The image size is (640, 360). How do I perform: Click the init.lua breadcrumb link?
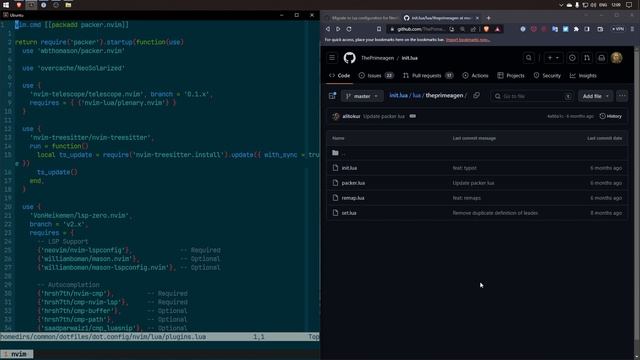pos(398,96)
